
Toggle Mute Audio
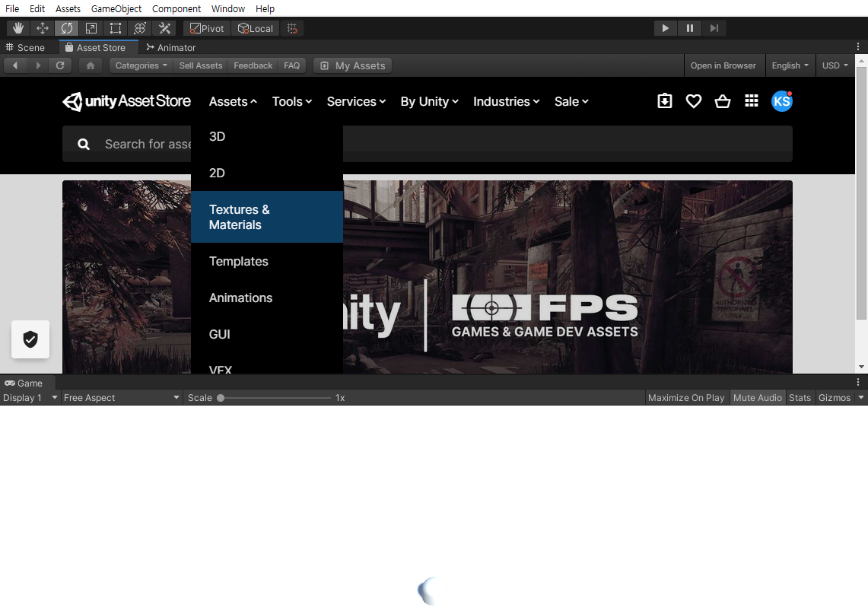[x=757, y=397]
